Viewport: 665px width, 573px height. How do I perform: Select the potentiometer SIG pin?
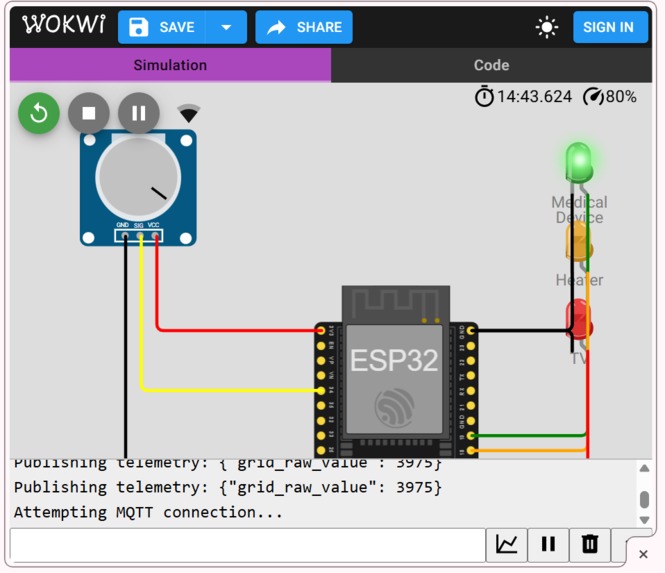tap(140, 235)
